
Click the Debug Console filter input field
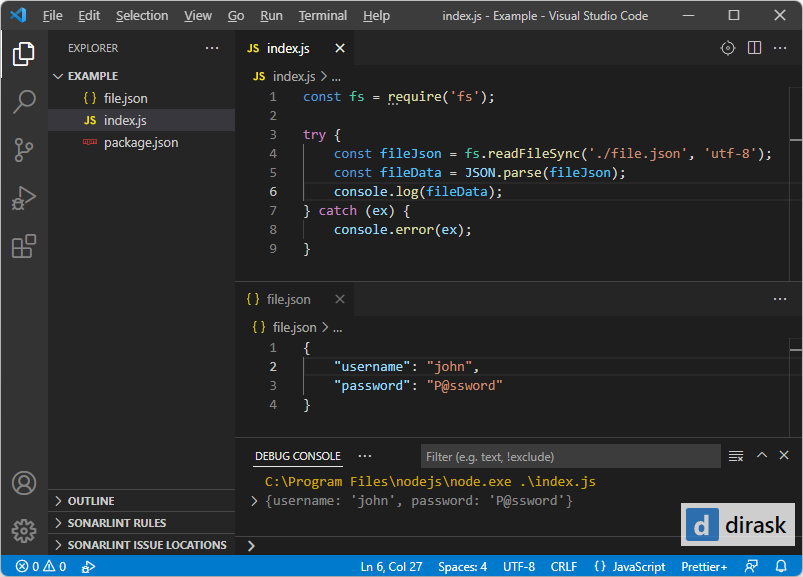[x=570, y=455]
